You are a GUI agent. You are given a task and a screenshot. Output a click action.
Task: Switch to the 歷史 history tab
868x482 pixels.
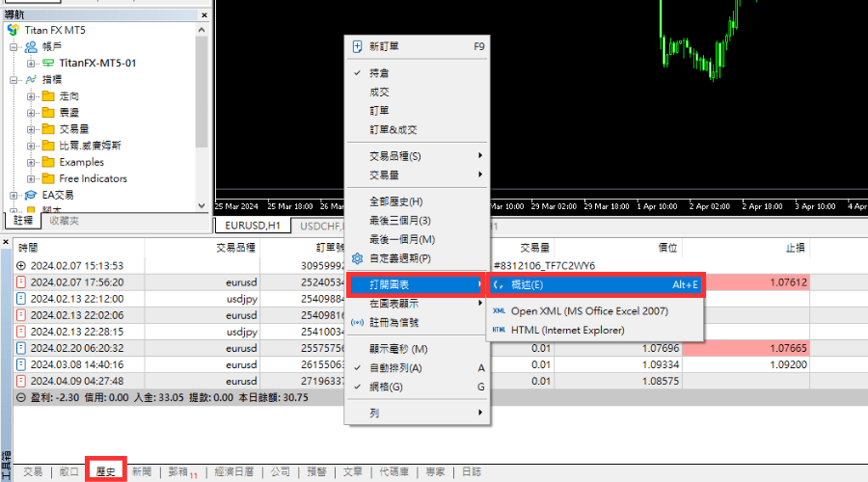click(105, 471)
